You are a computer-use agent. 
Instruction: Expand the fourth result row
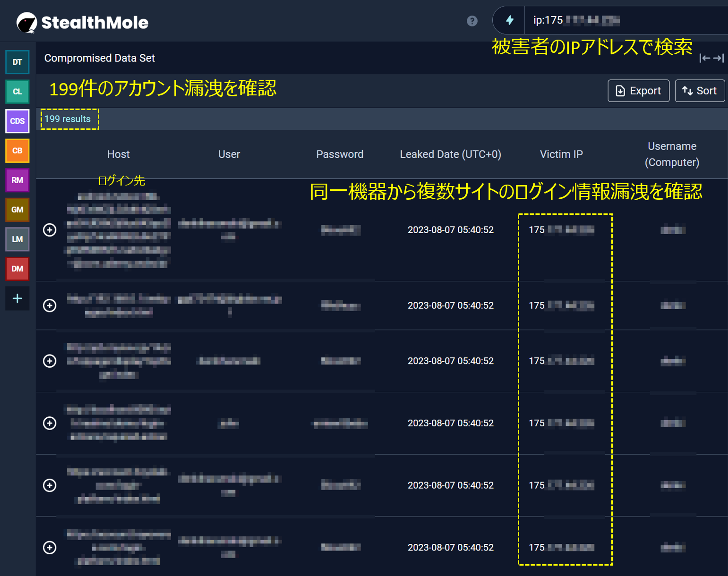(50, 423)
